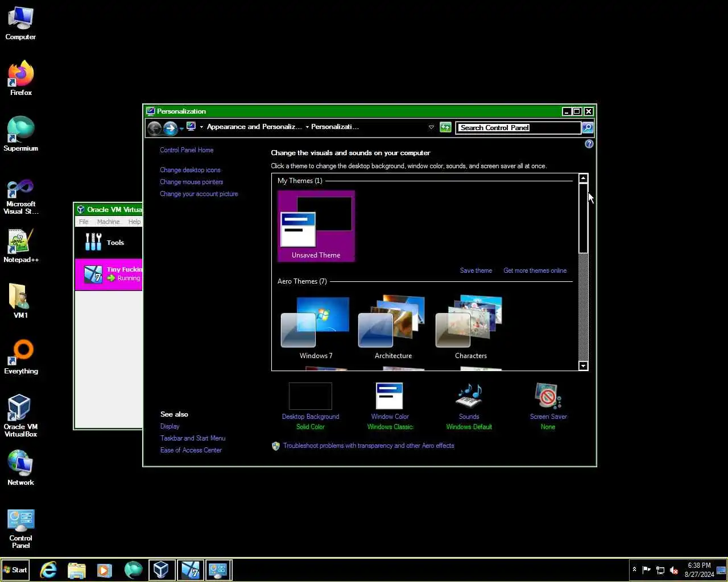Image resolution: width=728 pixels, height=582 pixels.
Task: Open File menu in VirtualBox window
Action: pyautogui.click(x=84, y=222)
